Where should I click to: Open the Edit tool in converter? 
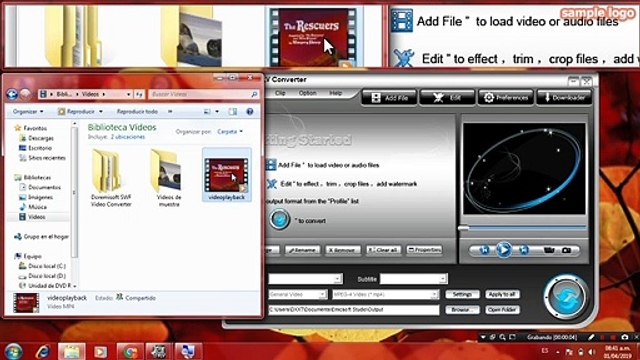point(447,98)
